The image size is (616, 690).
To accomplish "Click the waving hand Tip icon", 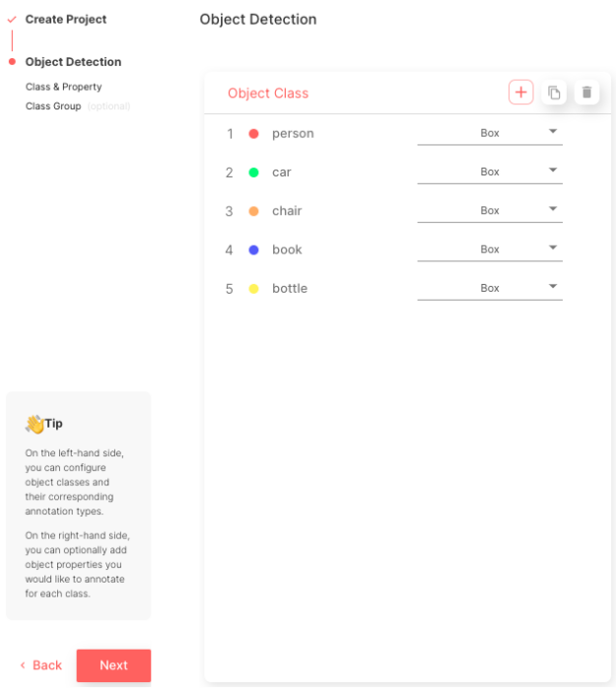I will [34, 424].
